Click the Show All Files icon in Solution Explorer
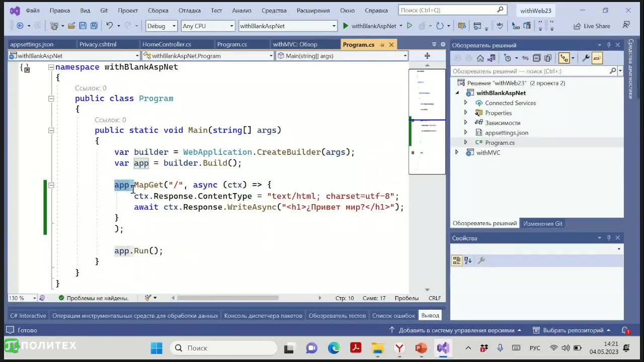Image resolution: width=644 pixels, height=362 pixels. (x=548, y=58)
